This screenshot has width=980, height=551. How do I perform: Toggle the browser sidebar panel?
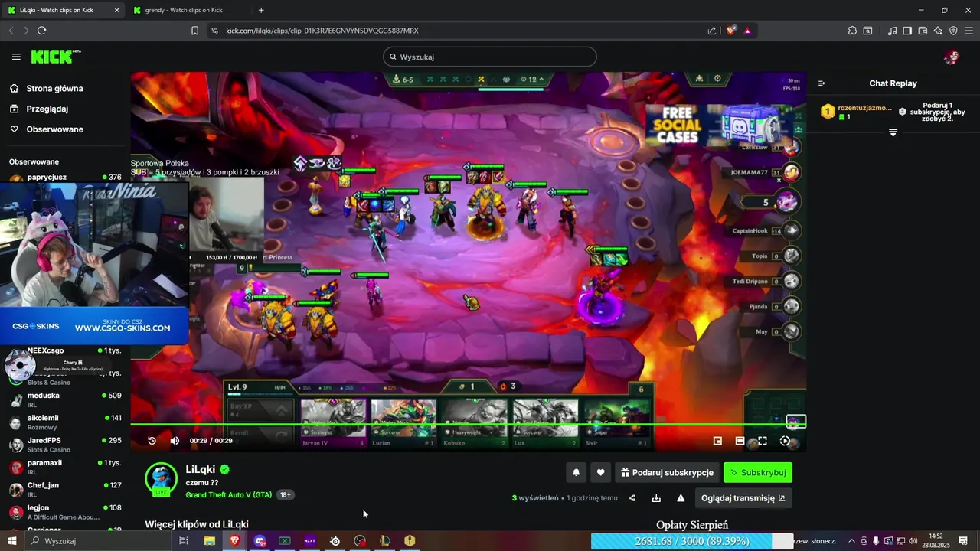click(907, 31)
